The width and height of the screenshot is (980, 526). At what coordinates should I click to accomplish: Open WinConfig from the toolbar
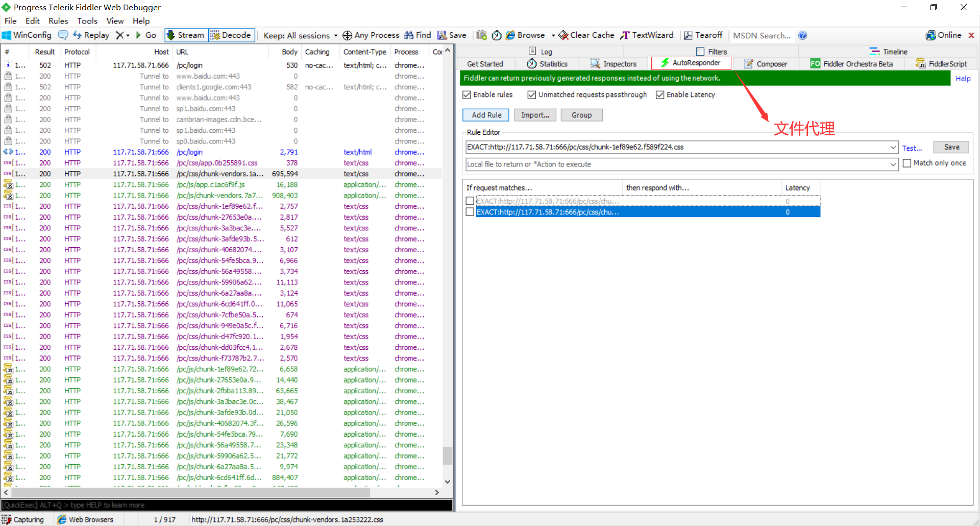[27, 35]
